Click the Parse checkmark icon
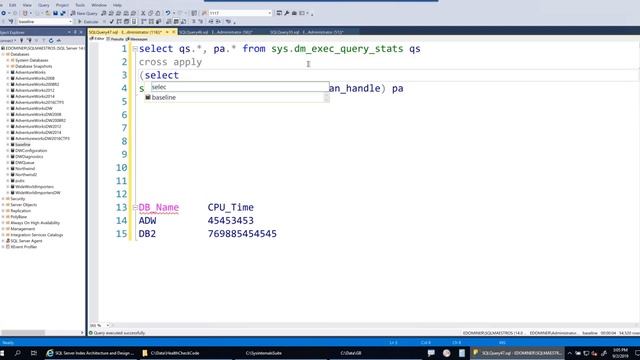 [x=111, y=22]
